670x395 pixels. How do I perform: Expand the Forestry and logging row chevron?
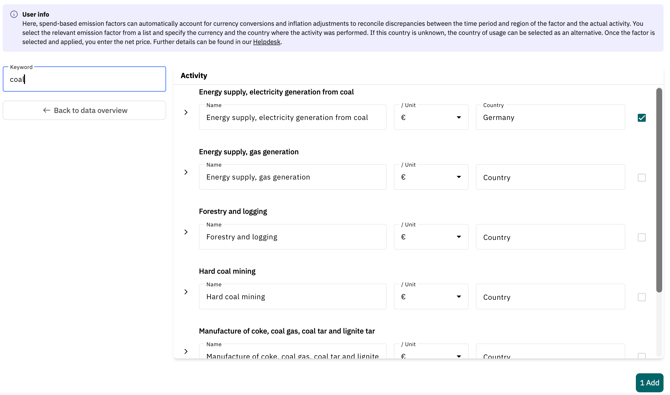pos(186,232)
